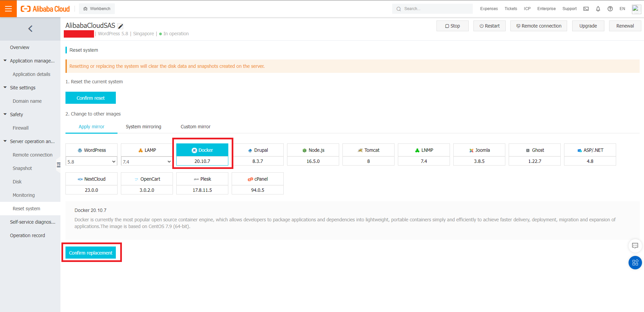644x312 pixels.
Task: Open Application details in sidebar
Action: [30, 74]
